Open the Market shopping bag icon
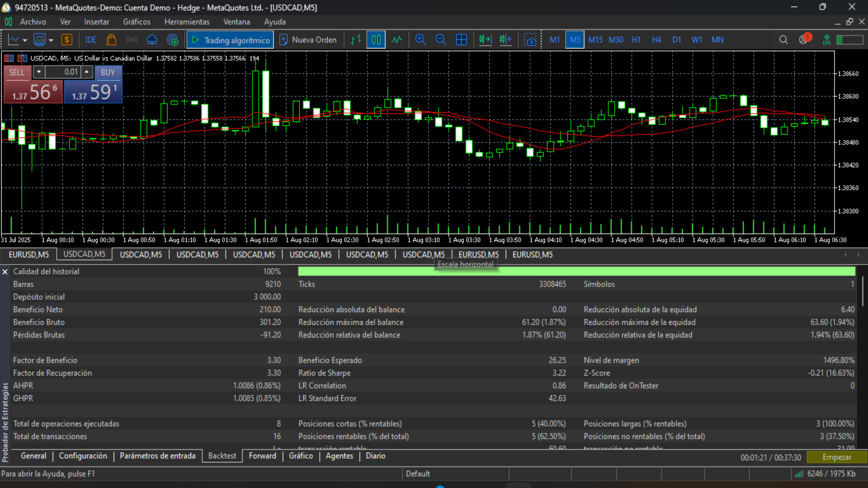The height and width of the screenshot is (488, 868). pos(111,40)
